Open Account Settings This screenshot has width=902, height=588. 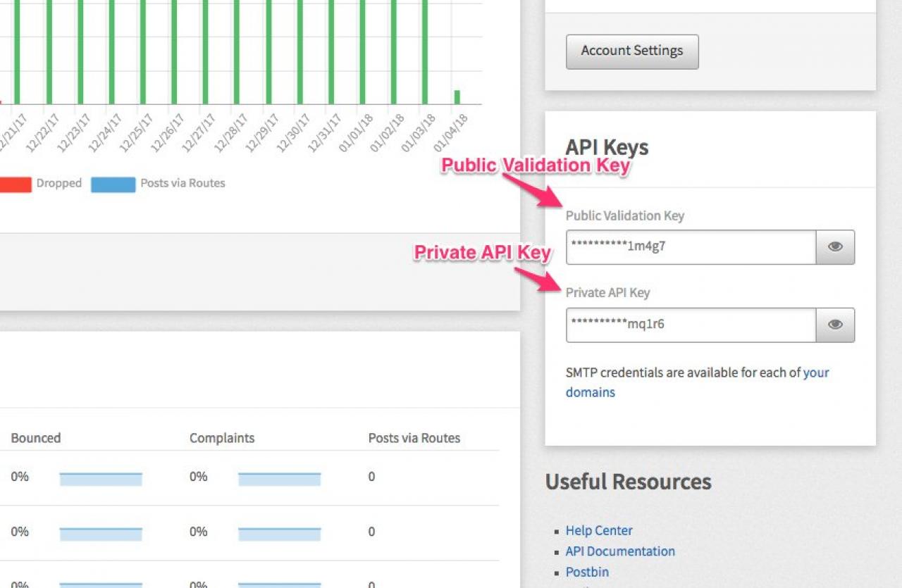coord(632,51)
